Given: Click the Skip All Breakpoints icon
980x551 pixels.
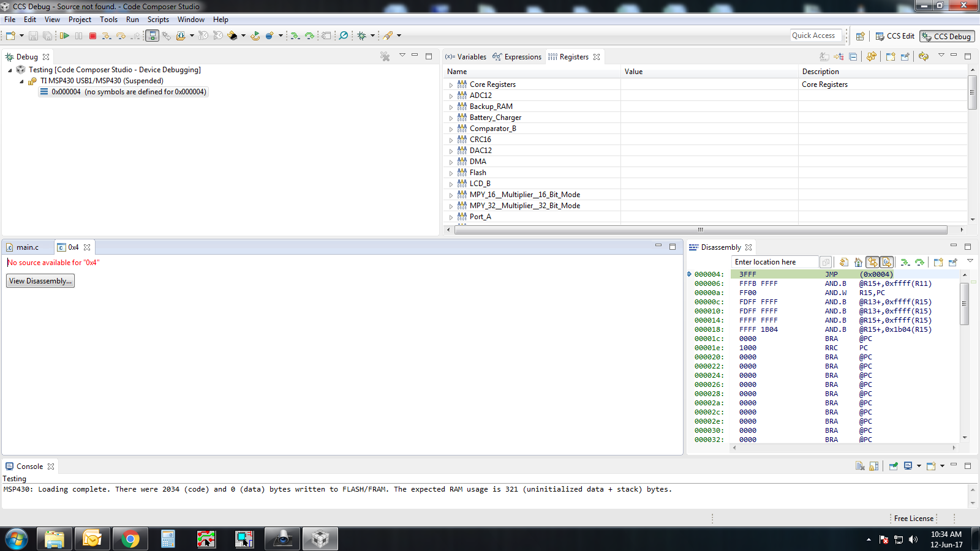Looking at the screenshot, I should (x=344, y=36).
